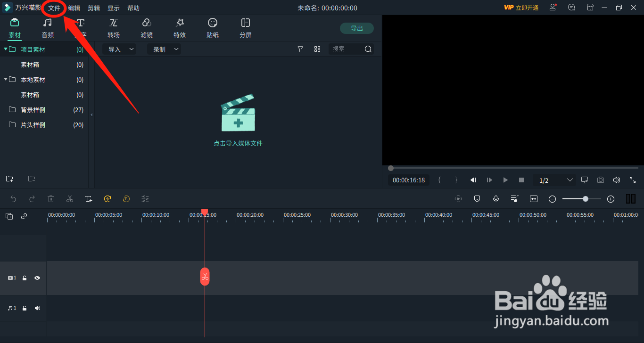Switch to the 滤镜 tab

click(x=147, y=28)
